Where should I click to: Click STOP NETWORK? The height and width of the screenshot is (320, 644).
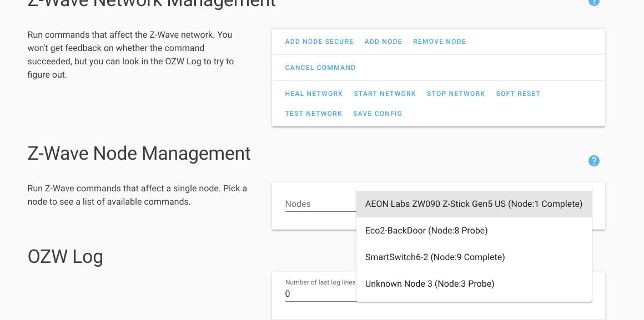coord(456,94)
